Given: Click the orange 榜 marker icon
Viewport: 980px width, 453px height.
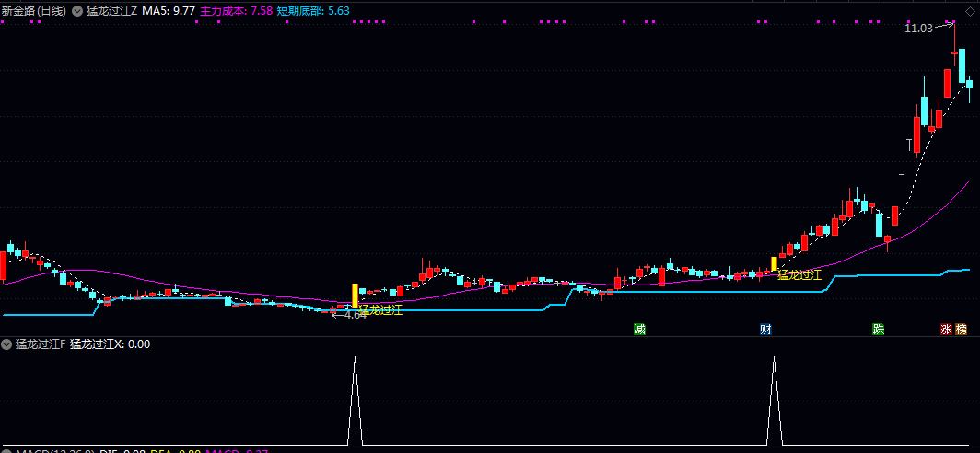Looking at the screenshot, I should pyautogui.click(x=962, y=330).
